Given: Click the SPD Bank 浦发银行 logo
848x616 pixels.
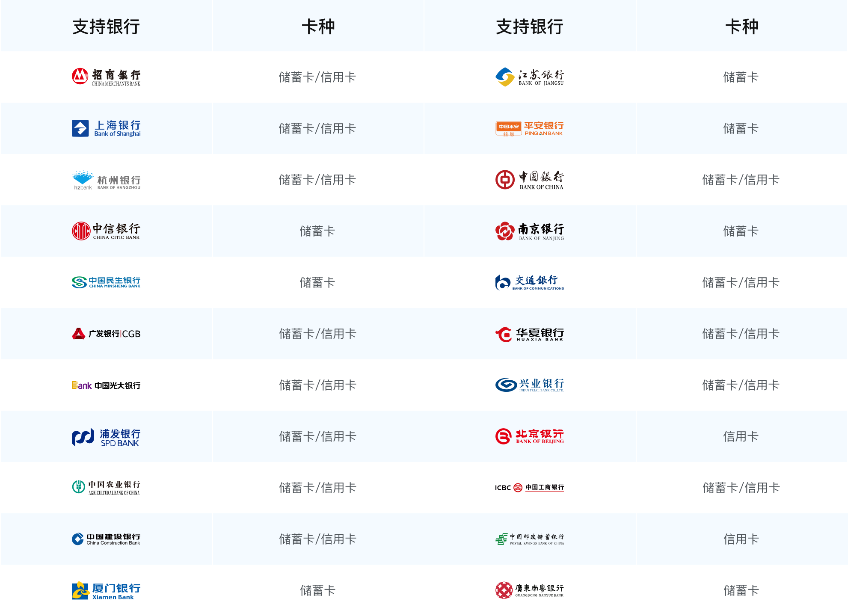Looking at the screenshot, I should pos(106,437).
